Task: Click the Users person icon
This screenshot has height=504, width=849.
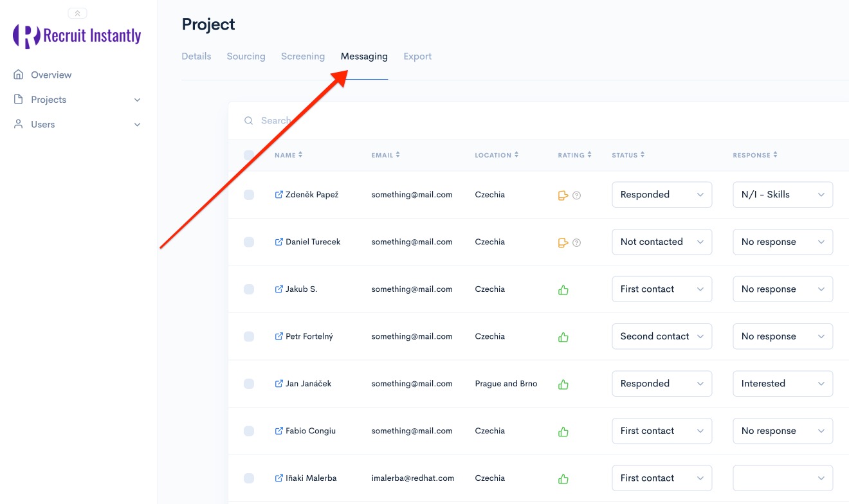Action: point(19,124)
